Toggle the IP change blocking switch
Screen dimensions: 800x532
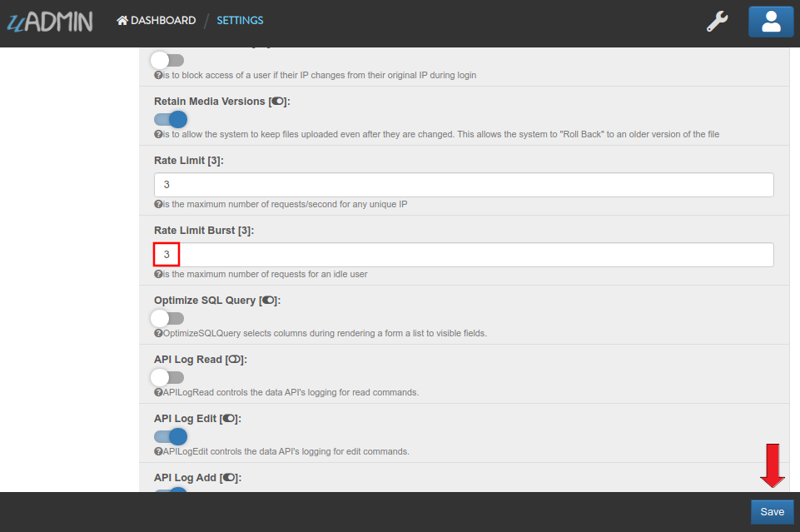click(168, 60)
